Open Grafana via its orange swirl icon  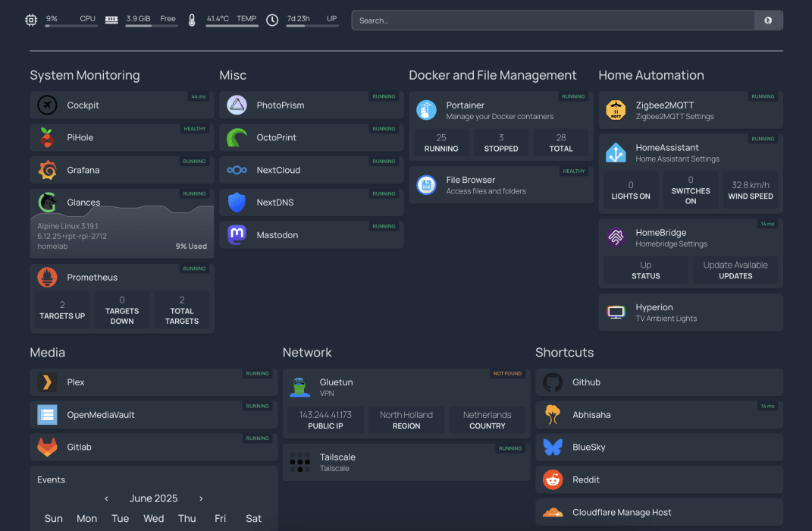[x=47, y=170]
